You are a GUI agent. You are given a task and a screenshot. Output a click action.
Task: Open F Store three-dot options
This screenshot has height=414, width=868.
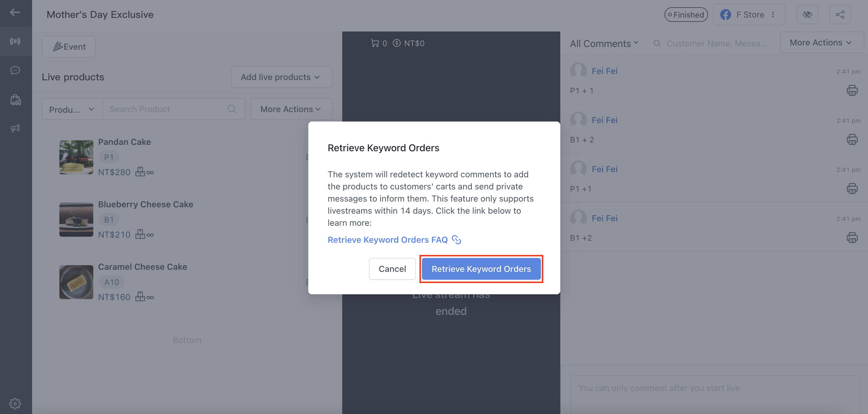(x=773, y=15)
